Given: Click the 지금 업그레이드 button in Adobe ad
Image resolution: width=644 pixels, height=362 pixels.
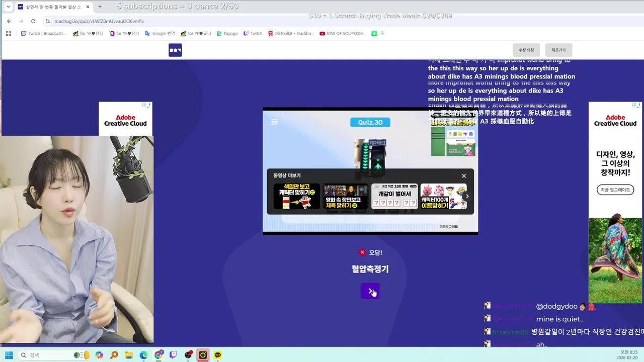Looking at the screenshot, I should click(x=615, y=190).
